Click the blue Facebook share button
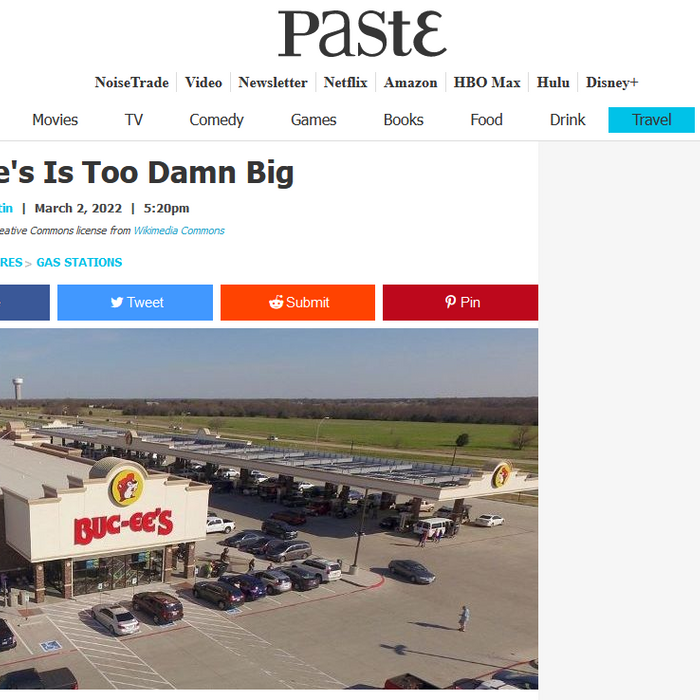Screen dimensions: 700x700 [x=25, y=302]
